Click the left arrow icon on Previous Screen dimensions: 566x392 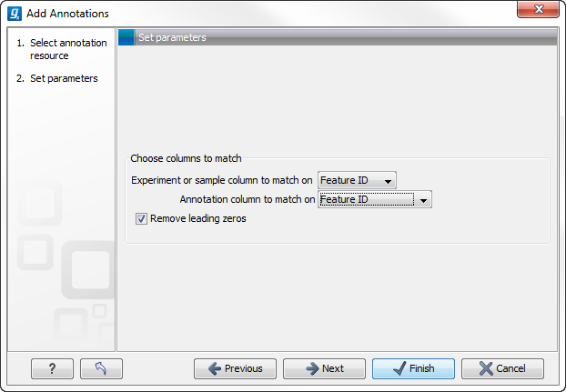pos(214,368)
